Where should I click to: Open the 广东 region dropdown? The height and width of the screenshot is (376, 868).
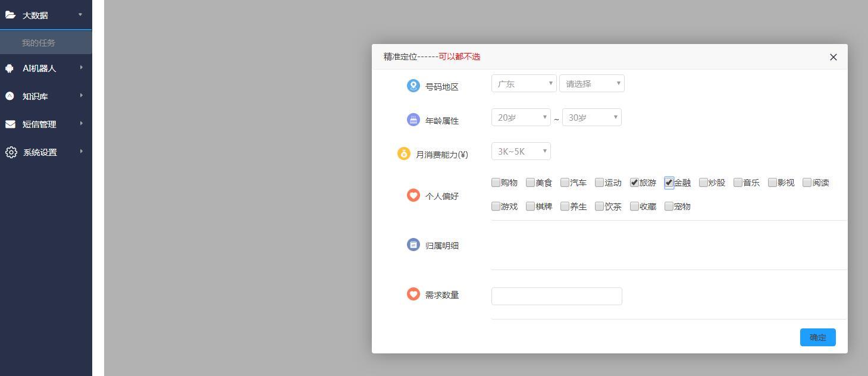(x=523, y=83)
